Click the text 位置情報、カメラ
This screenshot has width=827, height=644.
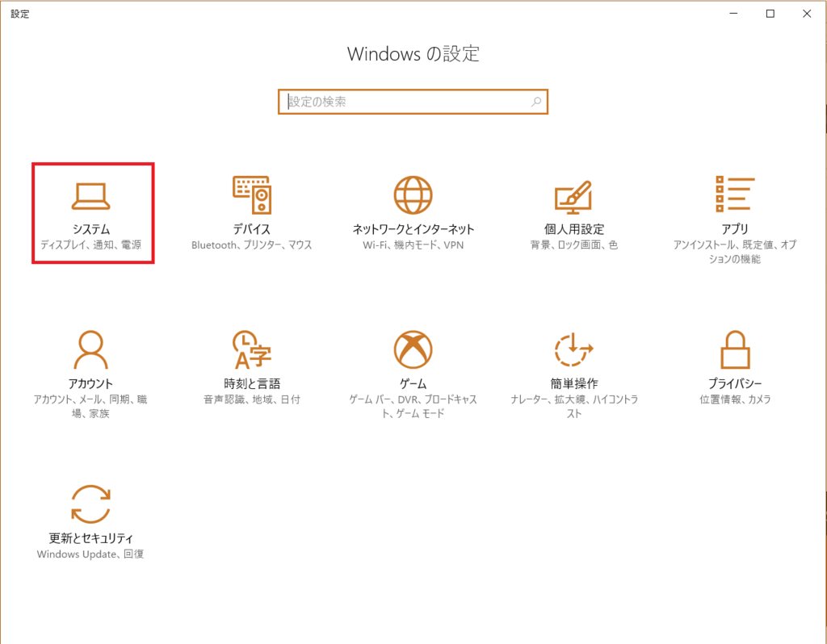[x=735, y=399]
